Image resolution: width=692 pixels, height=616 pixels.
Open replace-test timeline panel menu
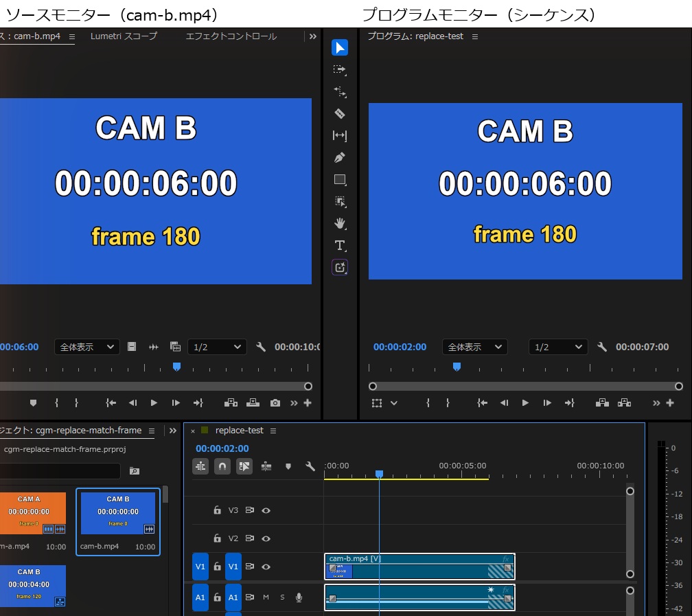[273, 431]
